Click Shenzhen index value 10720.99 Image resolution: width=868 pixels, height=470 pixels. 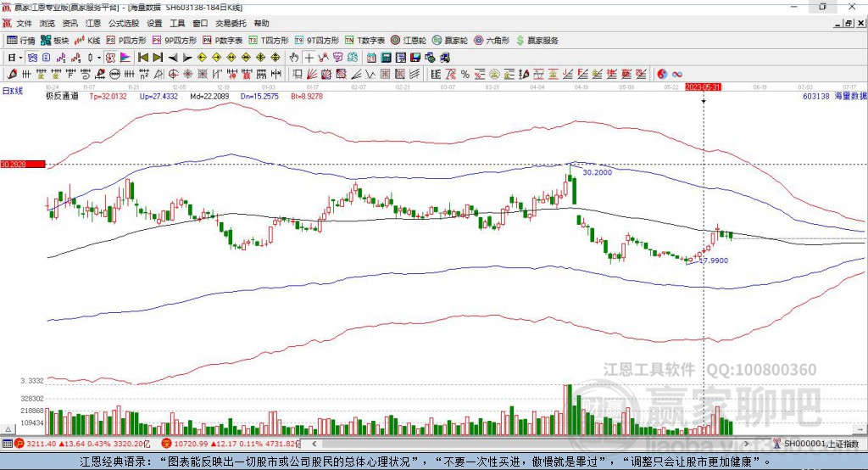tap(190, 444)
